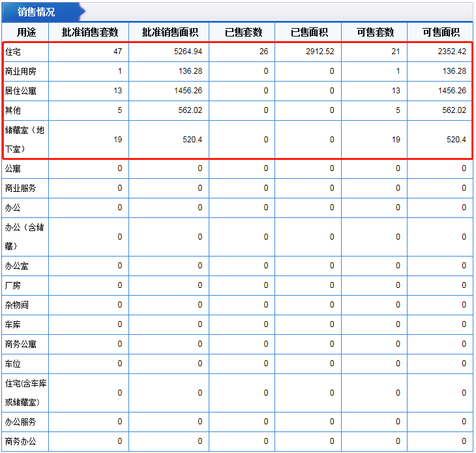Viewport: 476px width, 453px height.
Task: Select the 杂物间 row label
Action: [16, 305]
